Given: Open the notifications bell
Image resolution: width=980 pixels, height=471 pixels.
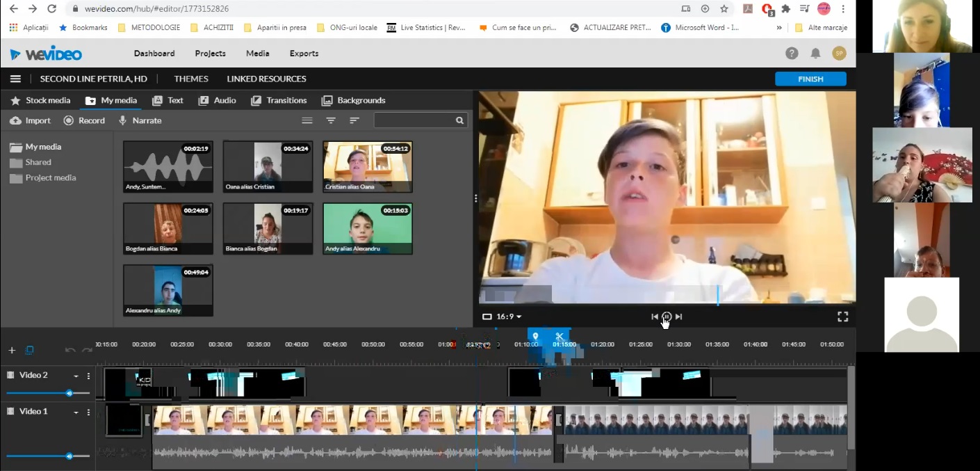Looking at the screenshot, I should coord(815,54).
